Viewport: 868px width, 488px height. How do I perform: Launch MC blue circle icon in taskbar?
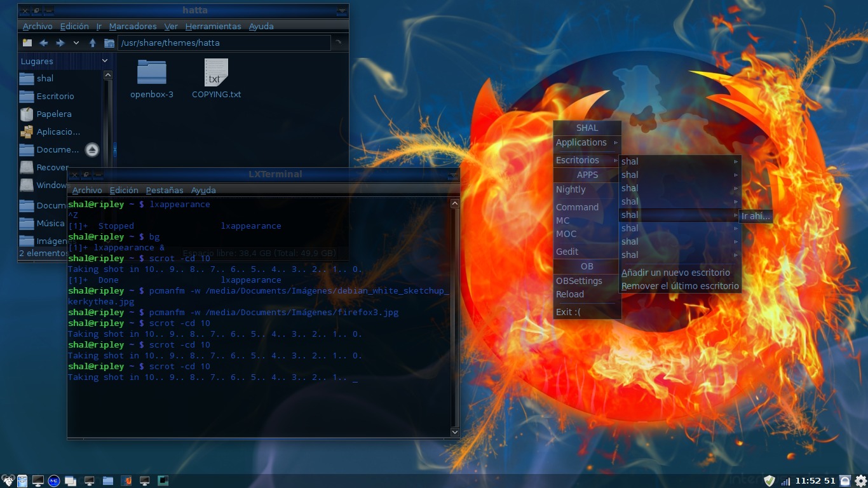(54, 481)
